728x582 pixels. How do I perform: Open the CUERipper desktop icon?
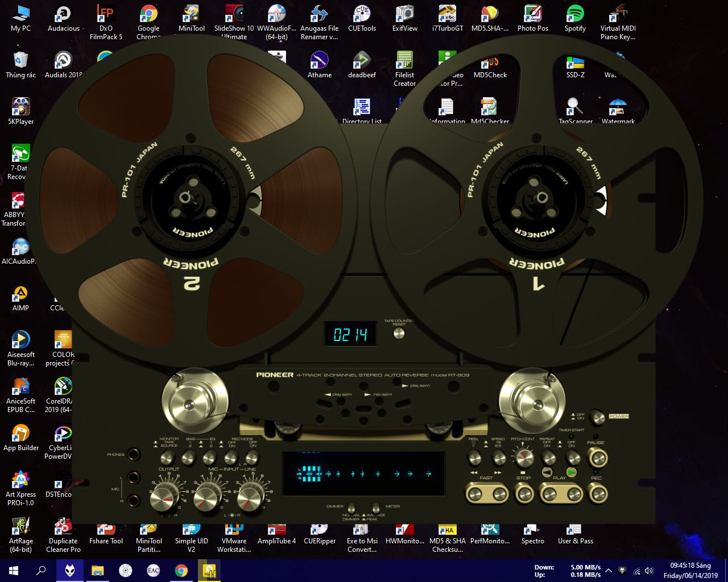[320, 535]
